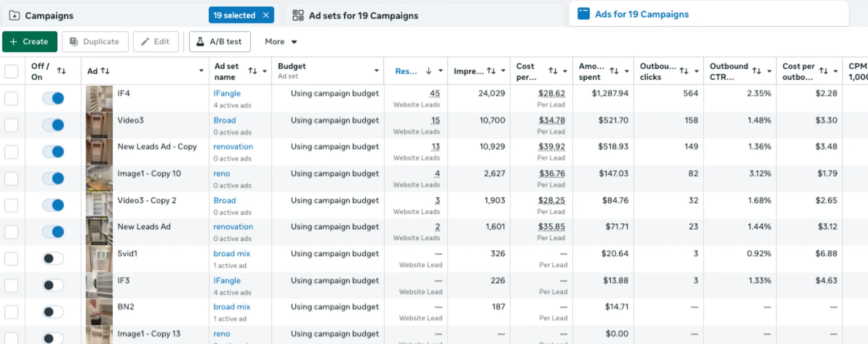
Task: Open the Impressions column dropdown caret
Action: click(x=503, y=71)
